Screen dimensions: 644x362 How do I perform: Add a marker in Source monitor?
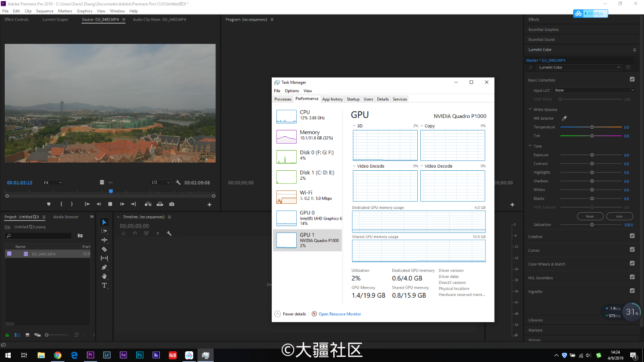pos(49,204)
